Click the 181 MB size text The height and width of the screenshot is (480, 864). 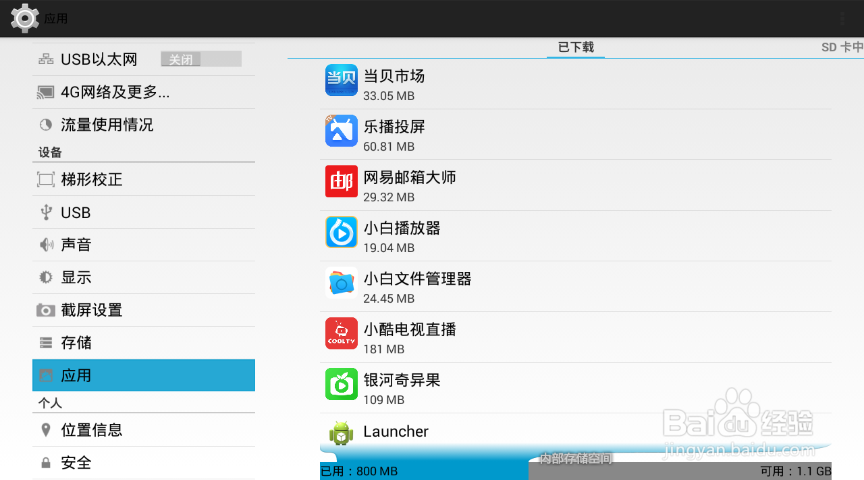pyautogui.click(x=384, y=349)
